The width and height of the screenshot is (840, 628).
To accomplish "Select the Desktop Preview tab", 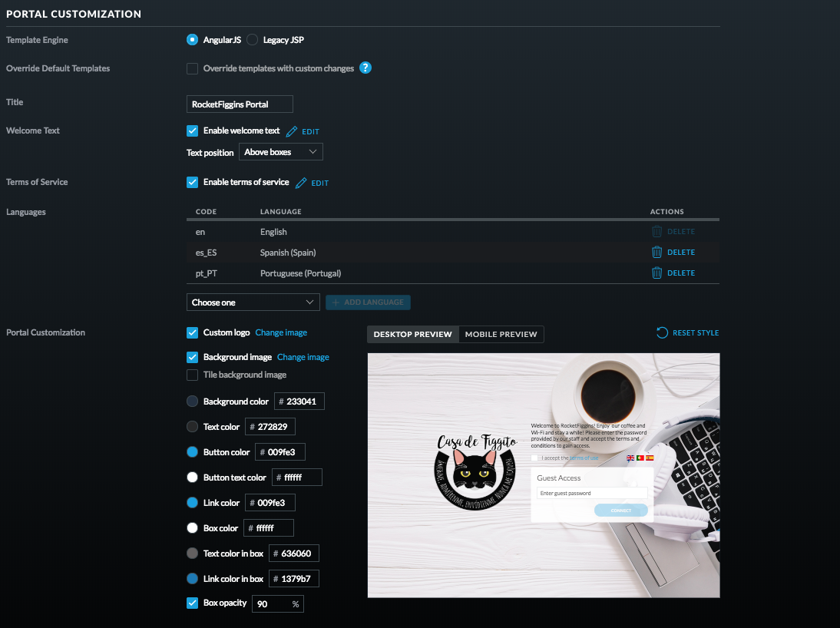I will point(412,334).
